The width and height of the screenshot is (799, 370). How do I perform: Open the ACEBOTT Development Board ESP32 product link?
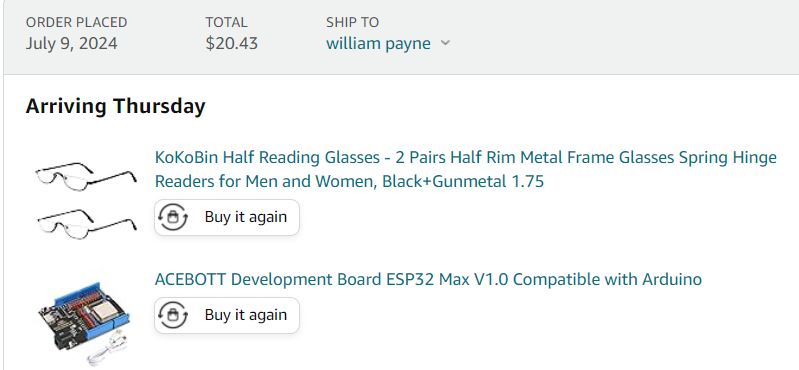(428, 279)
